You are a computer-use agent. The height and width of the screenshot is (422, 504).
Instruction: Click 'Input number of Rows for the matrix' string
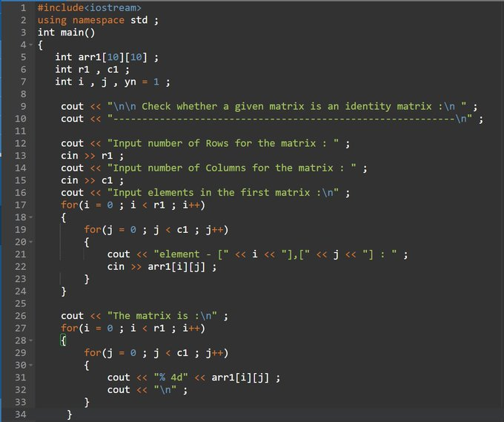coord(223,143)
